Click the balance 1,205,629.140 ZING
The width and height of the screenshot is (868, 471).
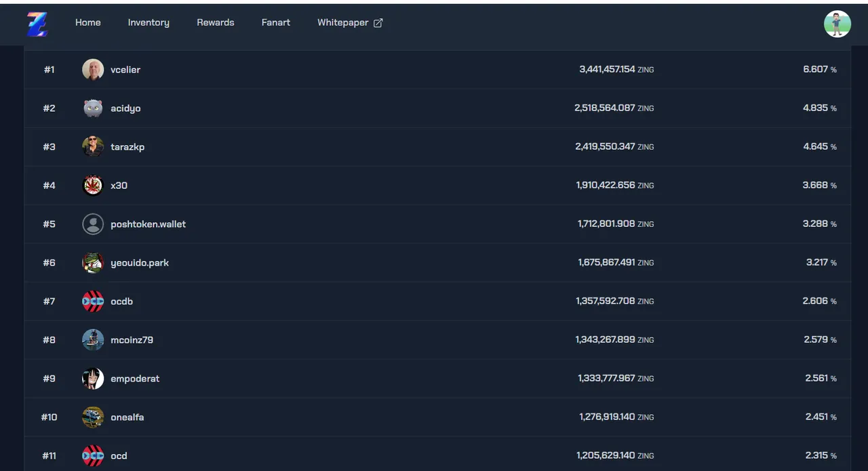[x=615, y=455]
